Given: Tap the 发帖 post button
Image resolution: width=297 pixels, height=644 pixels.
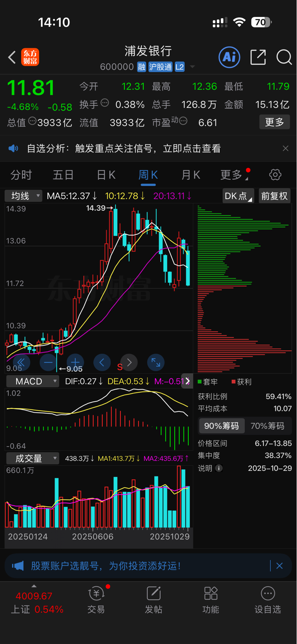Looking at the screenshot, I should 153,600.
